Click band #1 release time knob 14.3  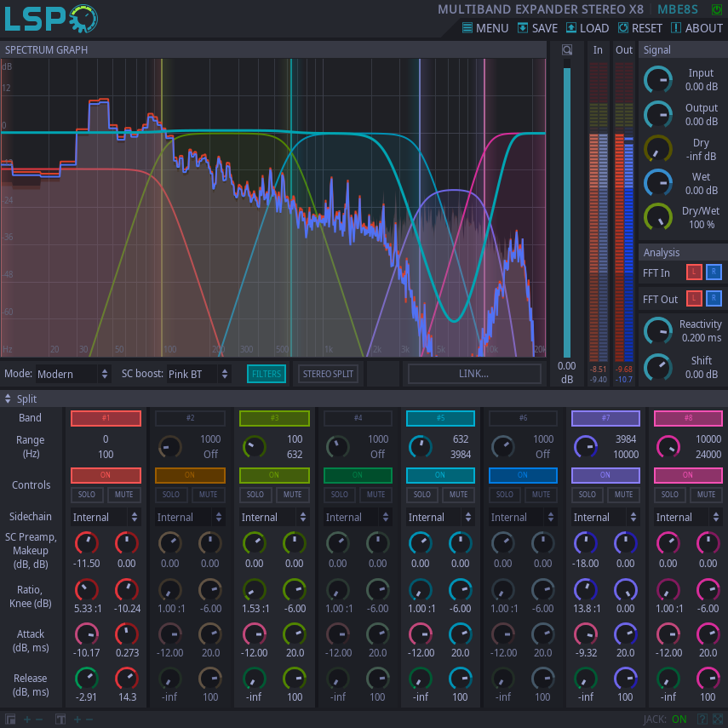tap(127, 679)
